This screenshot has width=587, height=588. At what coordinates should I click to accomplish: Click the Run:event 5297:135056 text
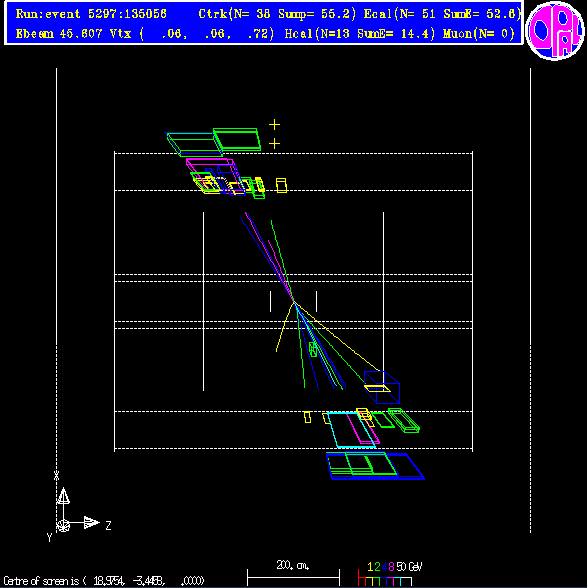91,14
